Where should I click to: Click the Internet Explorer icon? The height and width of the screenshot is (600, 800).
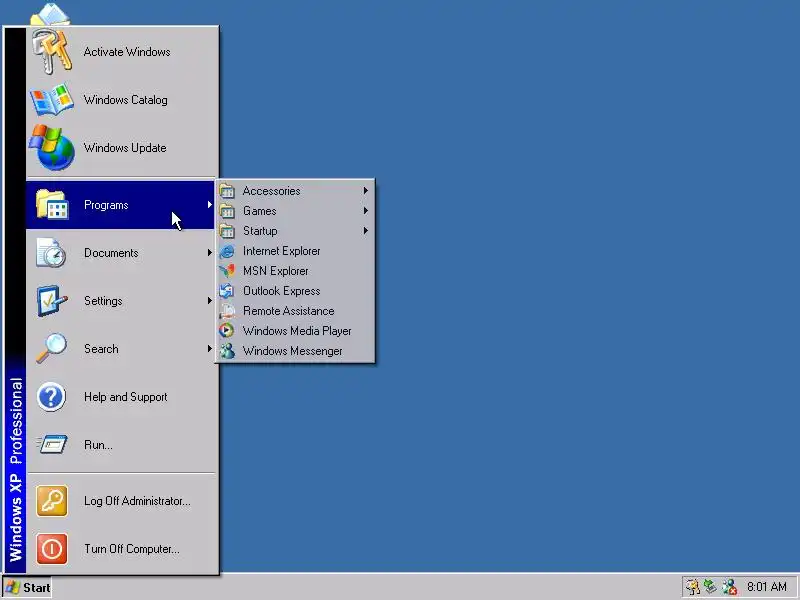(227, 251)
